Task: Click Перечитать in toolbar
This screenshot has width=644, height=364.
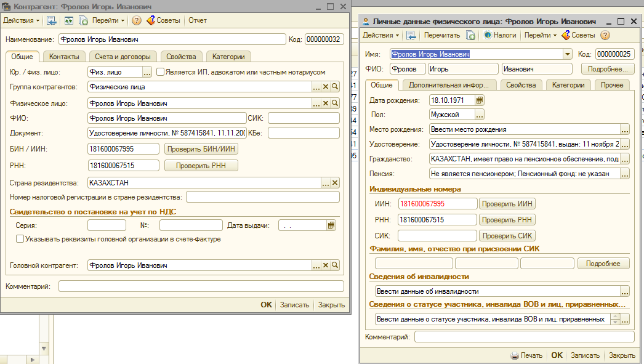Action: [x=442, y=35]
